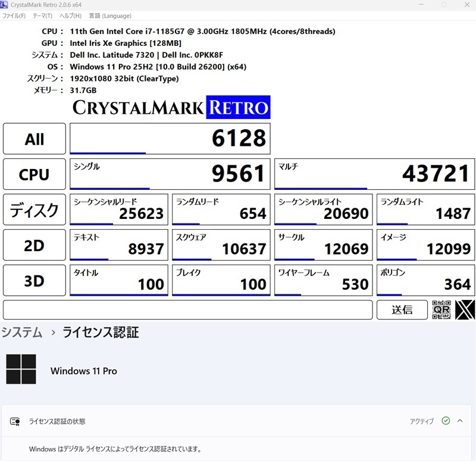Click the comment input field next to 送信
476x476 pixels.
(187, 309)
